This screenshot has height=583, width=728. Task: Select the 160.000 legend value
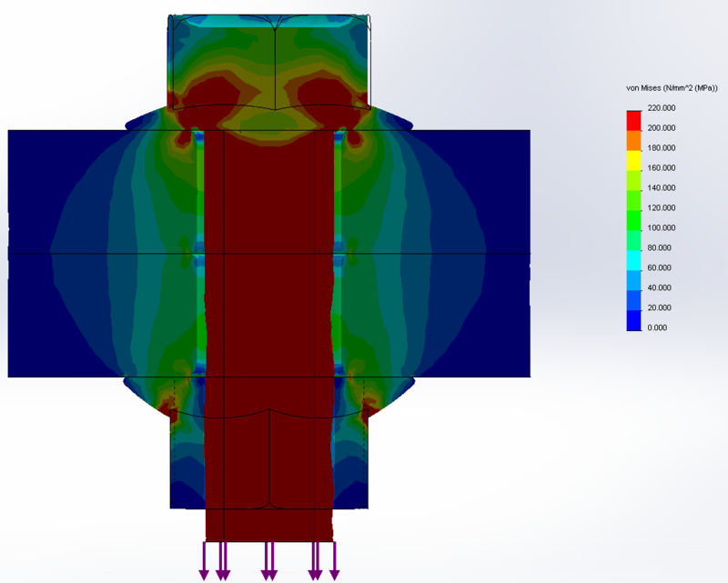tap(662, 168)
